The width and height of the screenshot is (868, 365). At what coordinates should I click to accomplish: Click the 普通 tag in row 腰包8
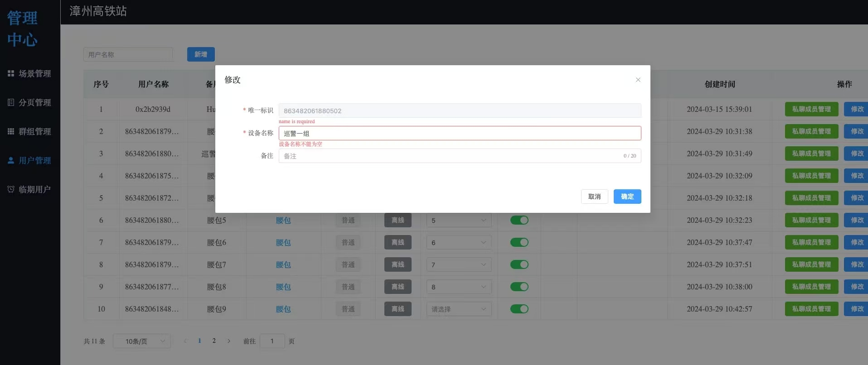point(348,287)
